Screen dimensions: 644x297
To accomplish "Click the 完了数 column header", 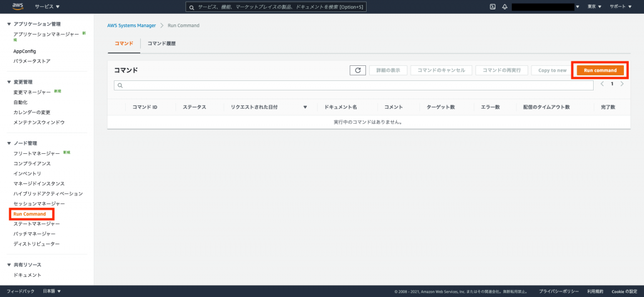I will (608, 107).
